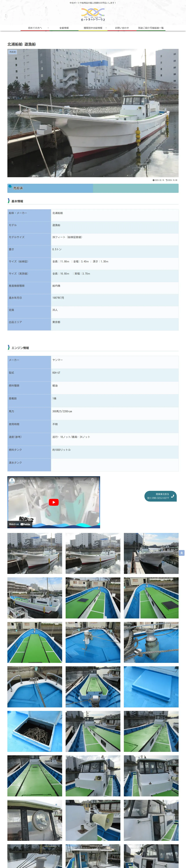Viewport: 186px width, 868px height.
Task: Click Watch on YouTube link
Action: click(x=20, y=524)
